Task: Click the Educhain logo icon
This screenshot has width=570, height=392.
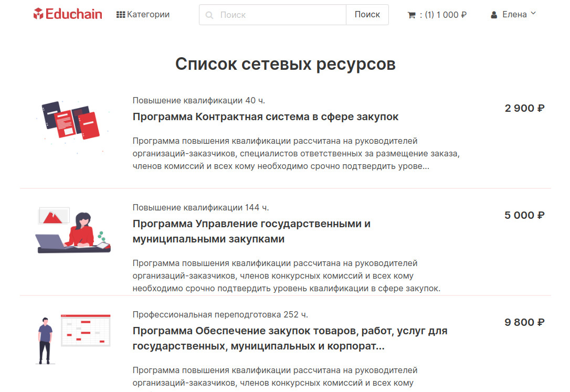Action: pyautogui.click(x=38, y=14)
